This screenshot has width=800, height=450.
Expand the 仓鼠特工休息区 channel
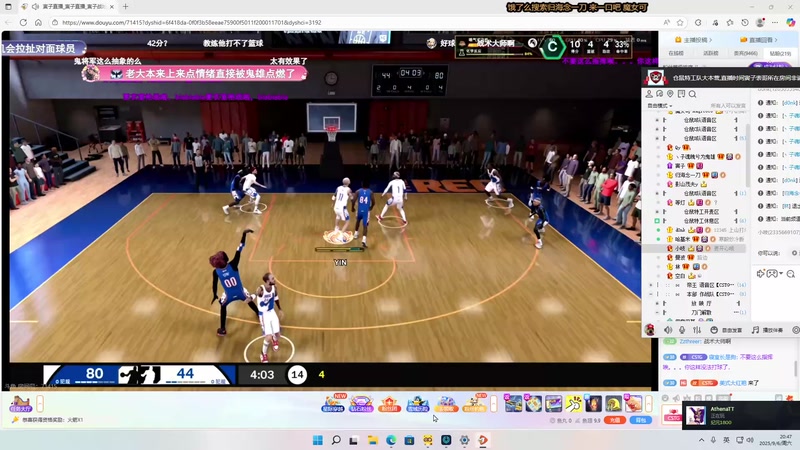click(657, 220)
